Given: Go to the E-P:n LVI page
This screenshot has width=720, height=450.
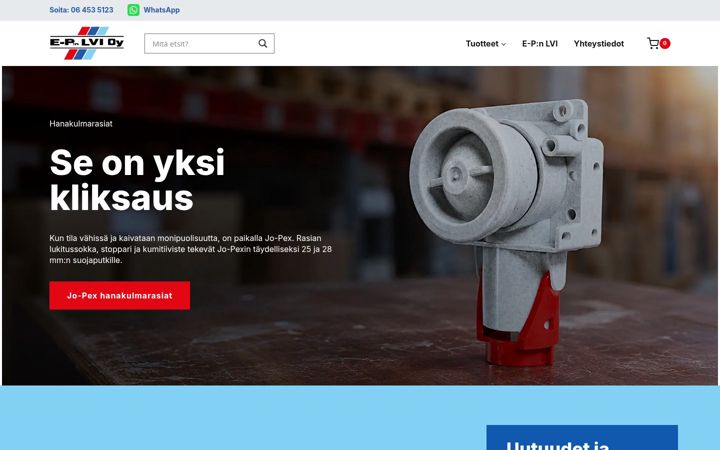Looking at the screenshot, I should [540, 44].
